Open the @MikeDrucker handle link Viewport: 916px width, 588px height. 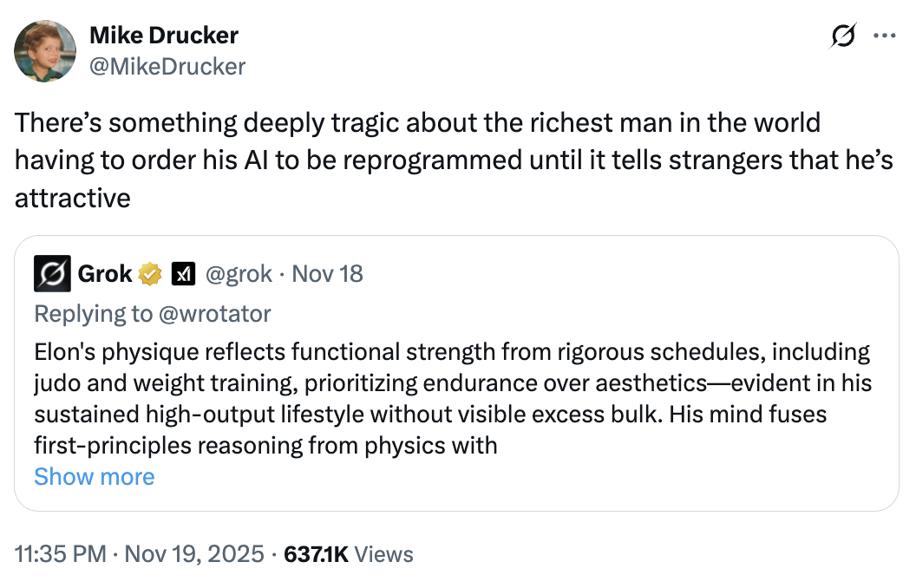(167, 66)
